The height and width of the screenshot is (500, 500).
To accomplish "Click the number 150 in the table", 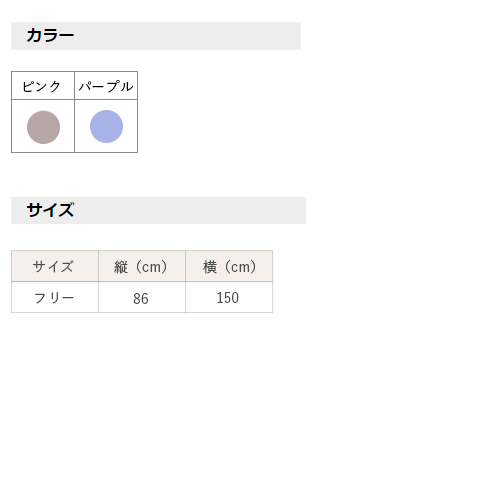I will [228, 298].
